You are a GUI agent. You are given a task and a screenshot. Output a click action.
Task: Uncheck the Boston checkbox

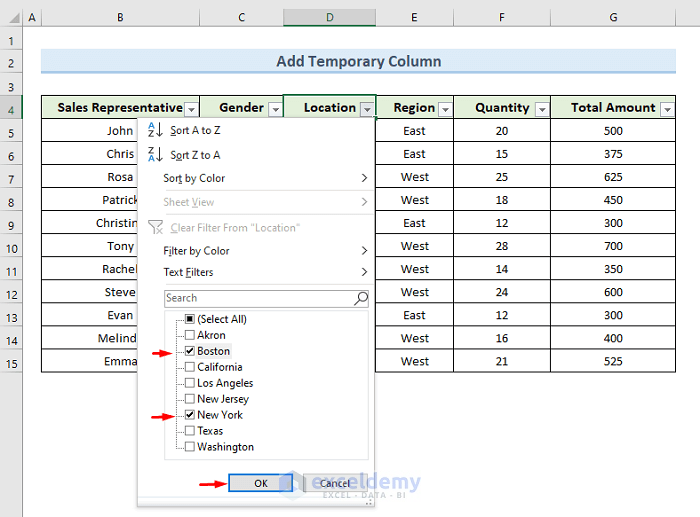click(190, 351)
